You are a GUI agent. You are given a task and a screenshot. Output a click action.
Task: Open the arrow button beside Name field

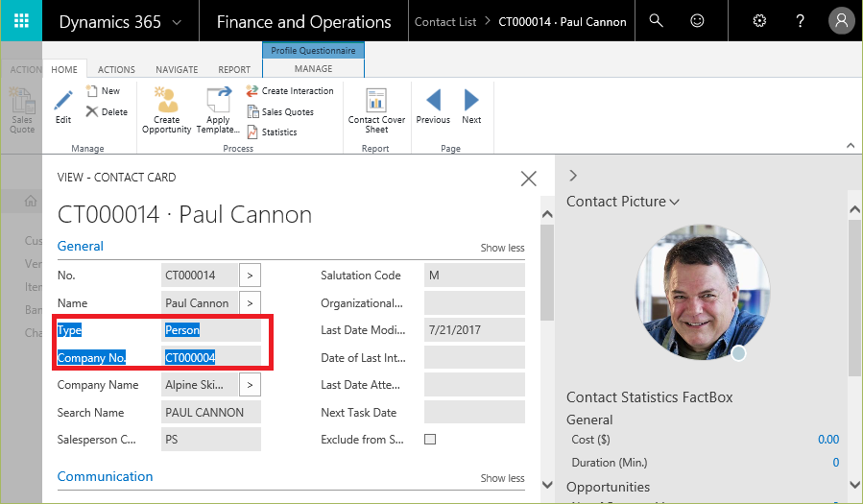pyautogui.click(x=250, y=302)
